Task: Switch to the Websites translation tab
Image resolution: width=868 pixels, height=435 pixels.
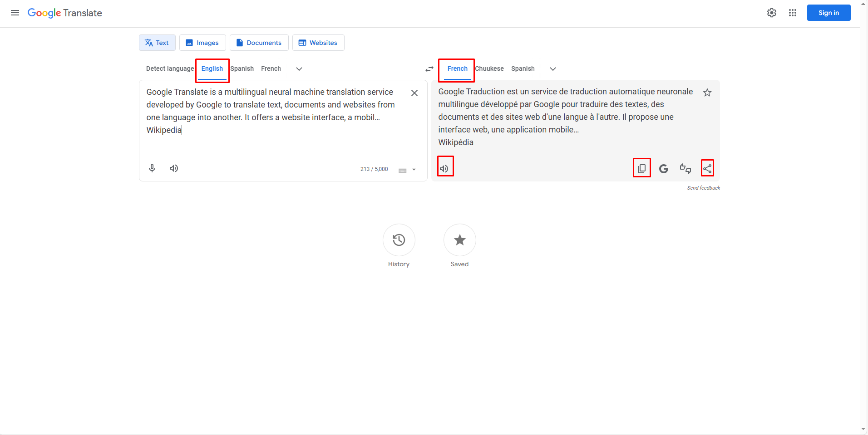Action: (318, 42)
